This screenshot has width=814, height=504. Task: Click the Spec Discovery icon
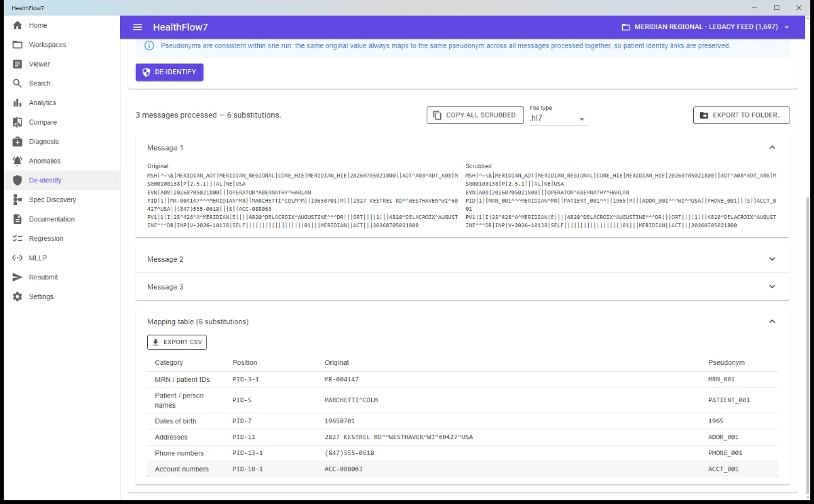coord(18,200)
